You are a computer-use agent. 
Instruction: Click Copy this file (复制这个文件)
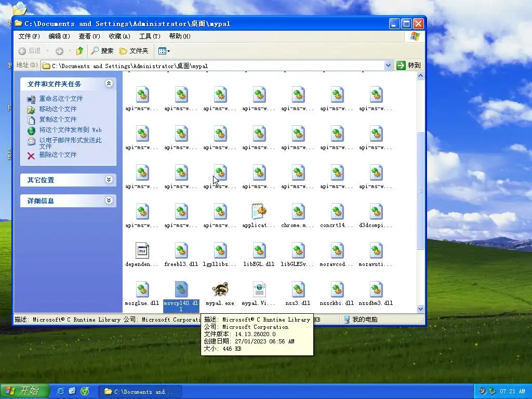point(58,119)
